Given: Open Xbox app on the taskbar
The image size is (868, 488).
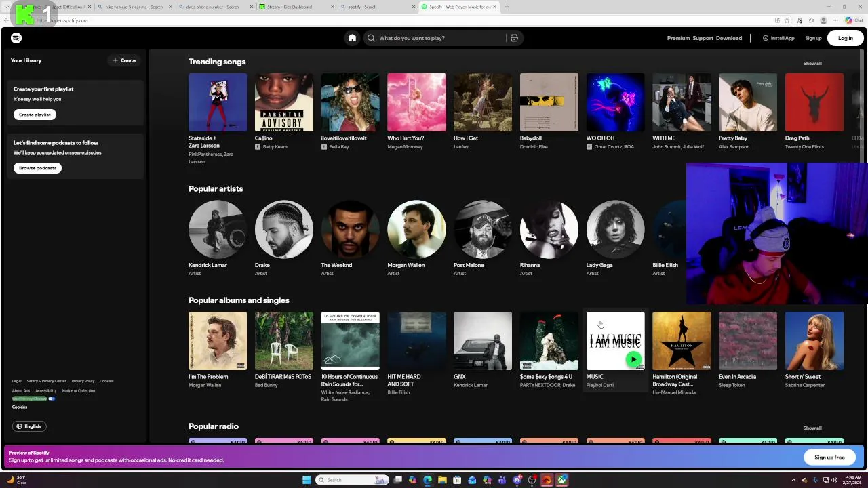Looking at the screenshot, I should [x=561, y=480].
